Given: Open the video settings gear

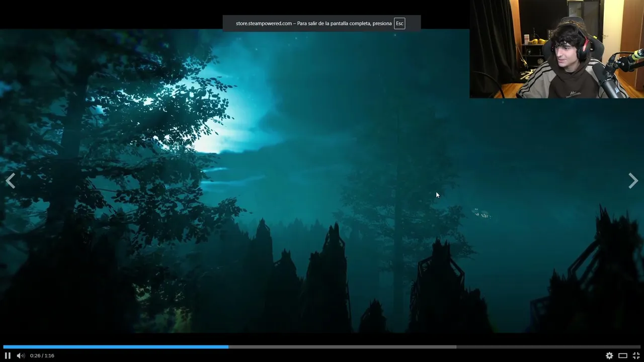Looking at the screenshot, I should click(609, 355).
